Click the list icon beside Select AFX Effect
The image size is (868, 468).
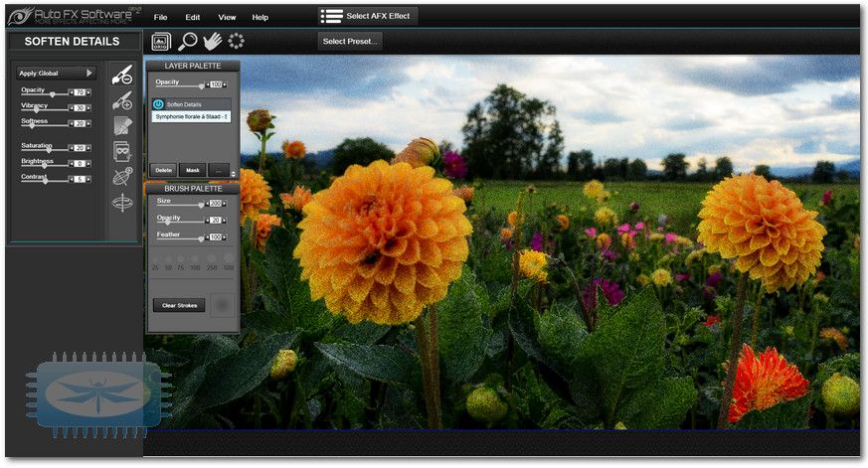[331, 16]
